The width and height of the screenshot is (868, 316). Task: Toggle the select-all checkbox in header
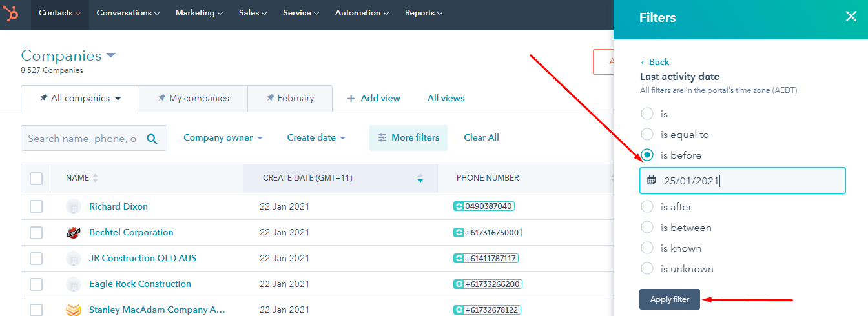[36, 179]
